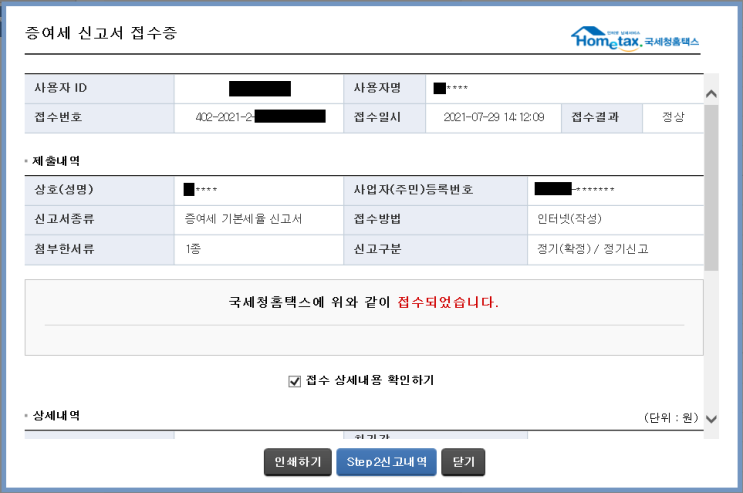Select the 정기(확정) / 정기신고 value
Image resolution: width=743 pixels, height=493 pixels.
pyautogui.click(x=592, y=249)
